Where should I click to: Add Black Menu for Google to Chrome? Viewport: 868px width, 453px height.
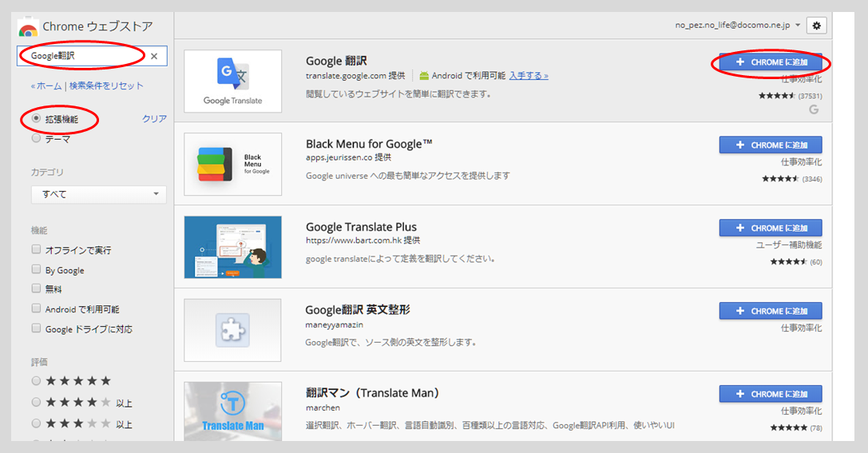771,145
